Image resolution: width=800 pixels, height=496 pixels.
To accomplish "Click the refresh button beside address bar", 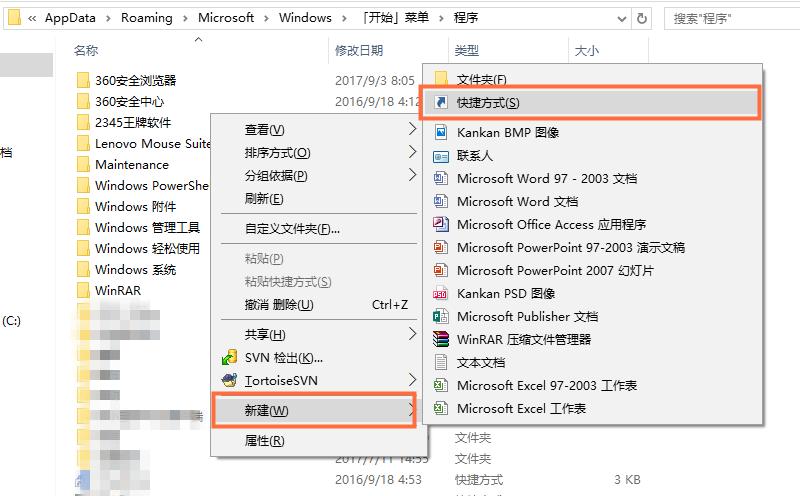I will [x=642, y=19].
